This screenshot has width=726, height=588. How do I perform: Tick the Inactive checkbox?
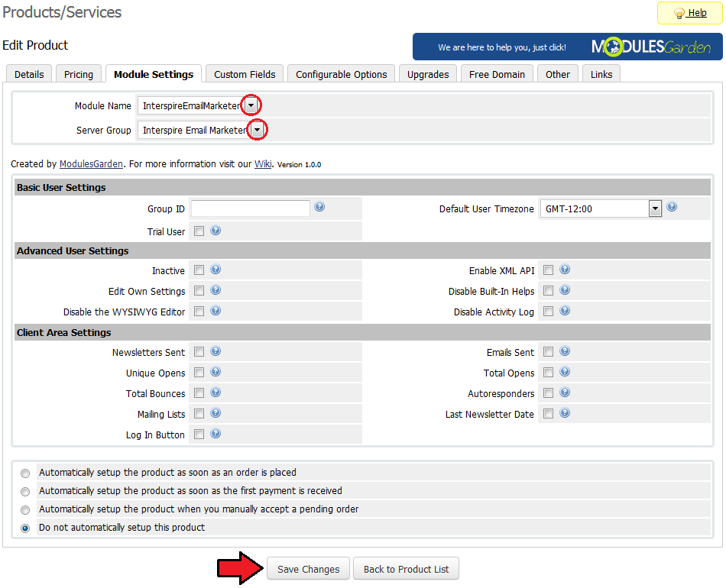[199, 270]
